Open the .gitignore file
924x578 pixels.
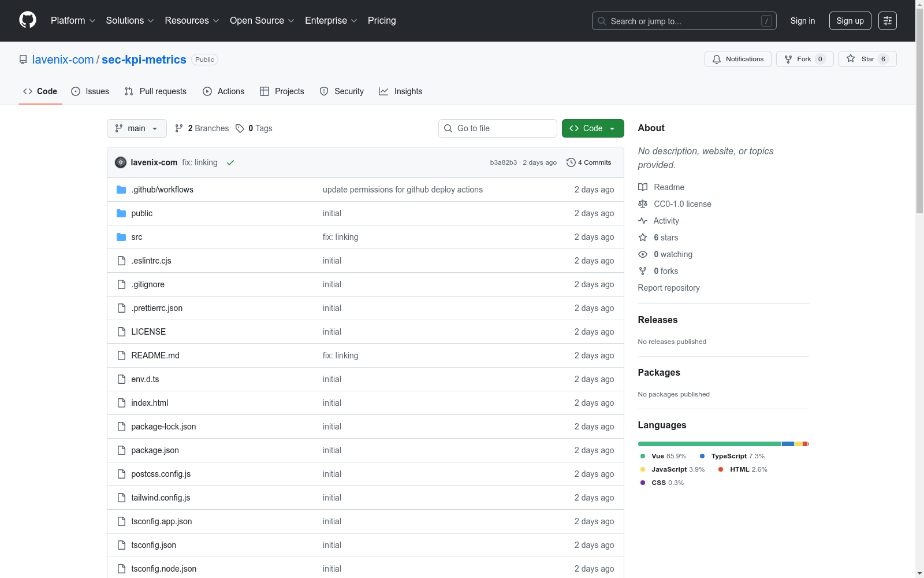coord(148,284)
